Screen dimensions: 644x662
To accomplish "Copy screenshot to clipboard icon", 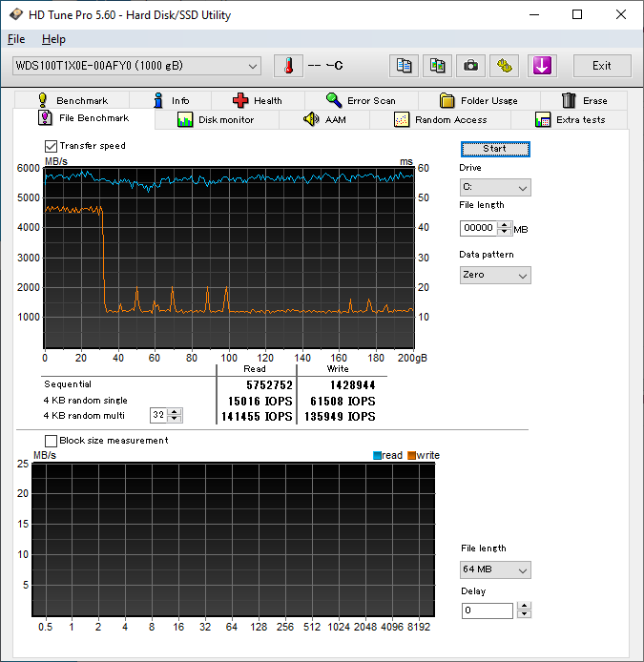I will 437,66.
